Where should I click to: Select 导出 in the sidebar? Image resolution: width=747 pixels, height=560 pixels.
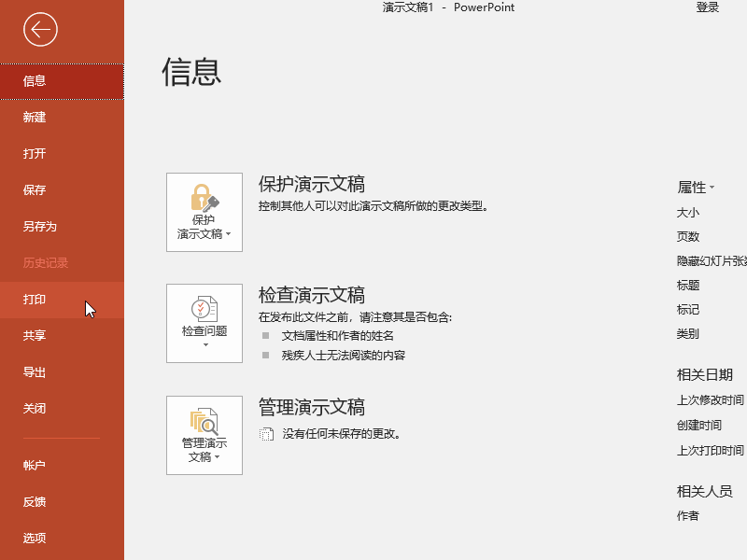pos(62,371)
